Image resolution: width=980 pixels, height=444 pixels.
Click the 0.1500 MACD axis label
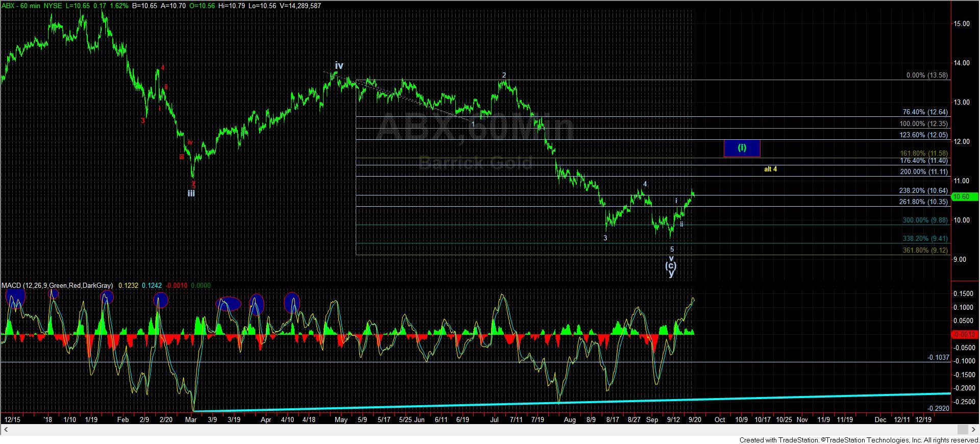963,294
